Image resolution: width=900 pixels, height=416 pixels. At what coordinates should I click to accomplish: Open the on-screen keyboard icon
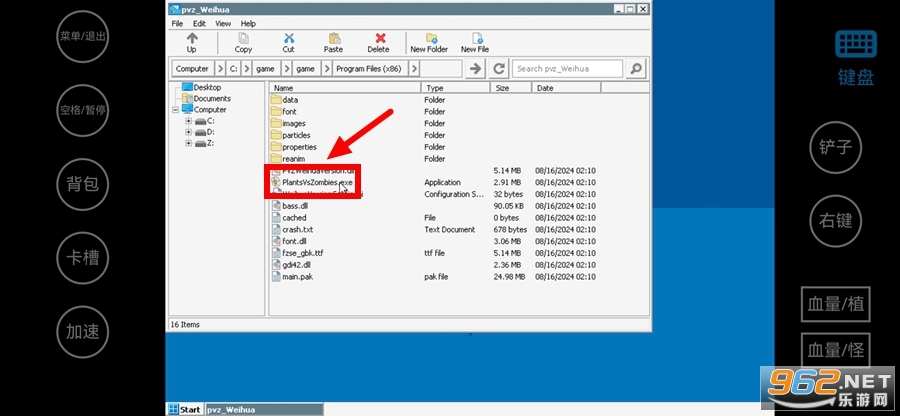856,44
